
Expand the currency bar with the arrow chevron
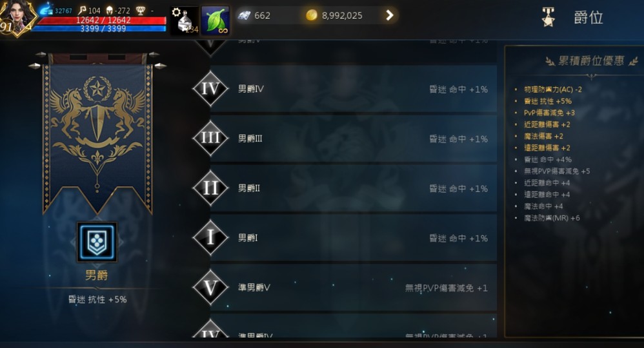coord(389,15)
